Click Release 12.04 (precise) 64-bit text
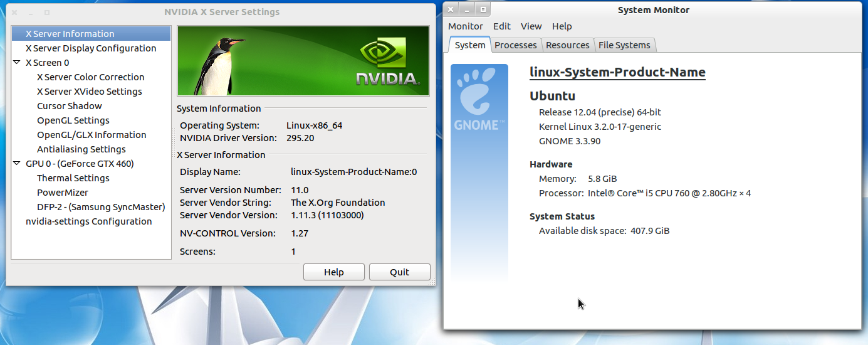The width and height of the screenshot is (868, 345). [x=600, y=112]
